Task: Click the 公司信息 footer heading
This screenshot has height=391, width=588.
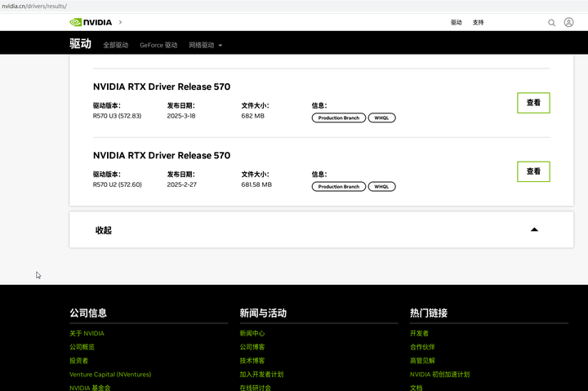Action: coord(88,313)
